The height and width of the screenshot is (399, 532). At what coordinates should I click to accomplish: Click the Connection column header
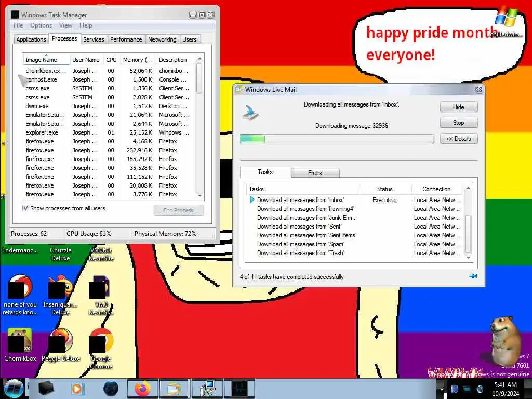tap(436, 189)
